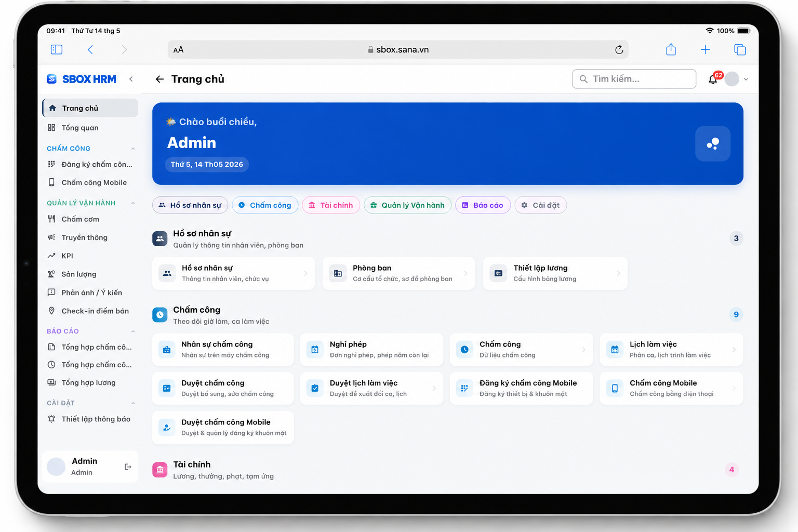Image resolution: width=798 pixels, height=532 pixels.
Task: Tap the Safari share icon
Action: 671,49
